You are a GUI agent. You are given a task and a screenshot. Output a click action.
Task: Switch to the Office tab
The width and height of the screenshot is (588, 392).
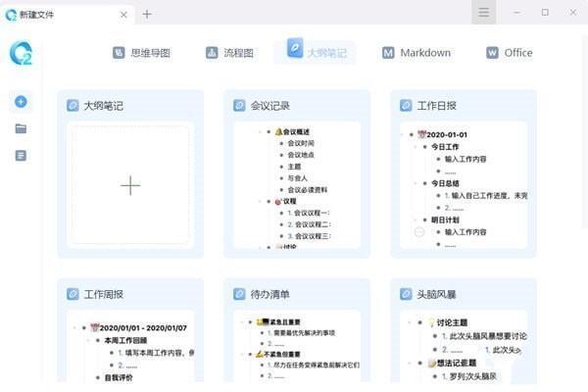point(510,53)
